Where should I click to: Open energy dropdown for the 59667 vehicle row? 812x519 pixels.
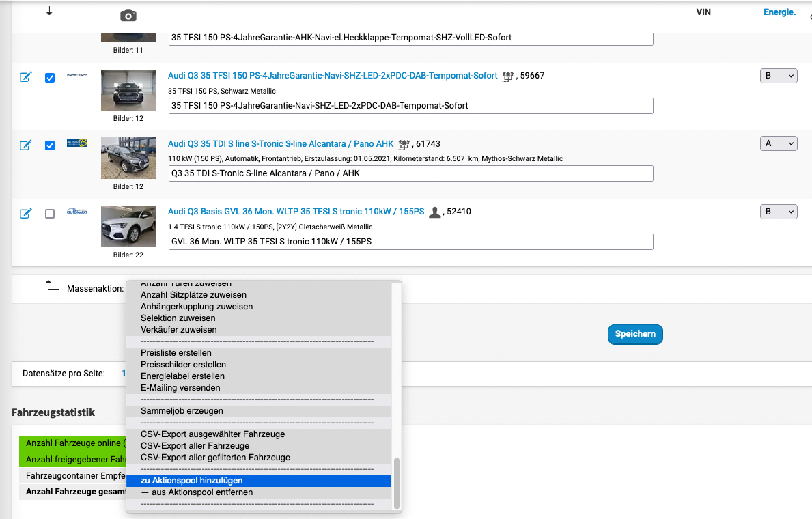pos(779,76)
